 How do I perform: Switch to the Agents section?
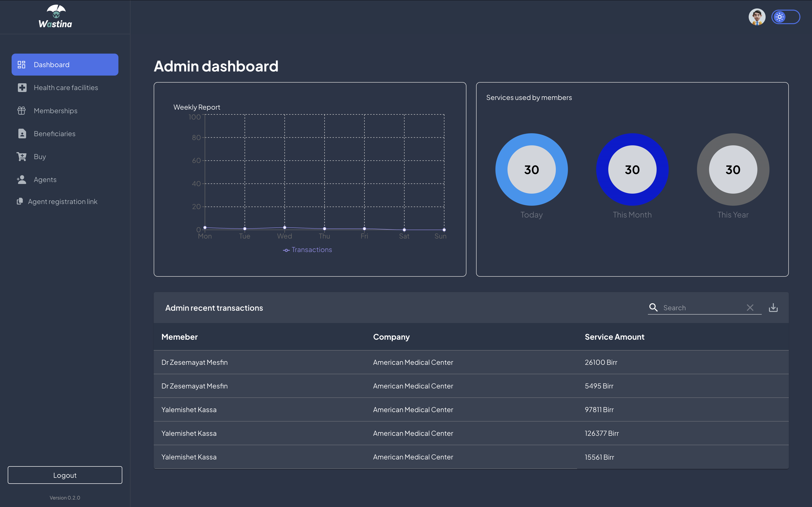tap(45, 179)
